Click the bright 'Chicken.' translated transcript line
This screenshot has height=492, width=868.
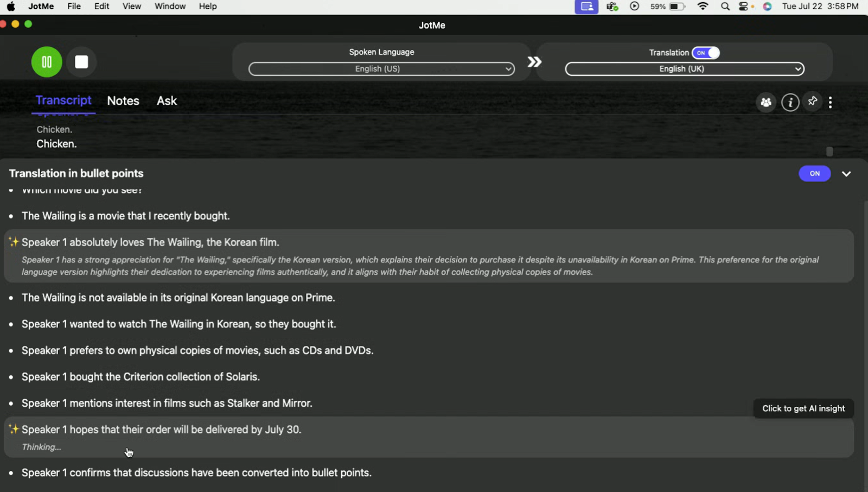click(56, 144)
